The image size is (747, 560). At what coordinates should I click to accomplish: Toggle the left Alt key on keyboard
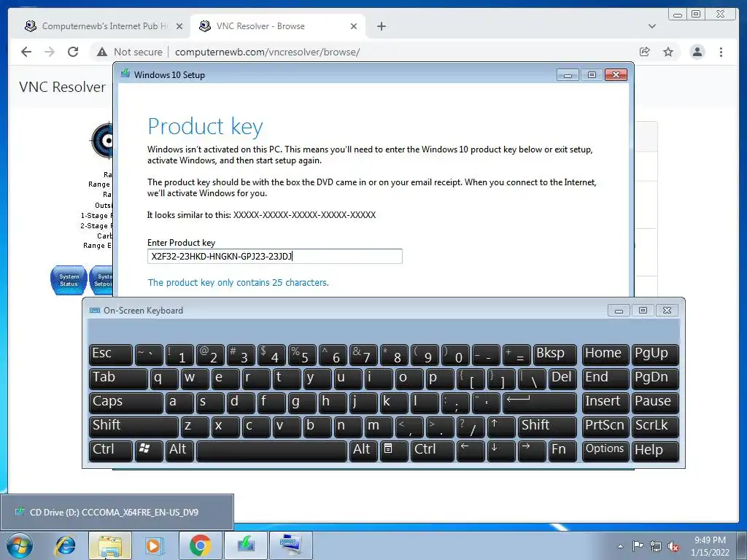pyautogui.click(x=179, y=451)
